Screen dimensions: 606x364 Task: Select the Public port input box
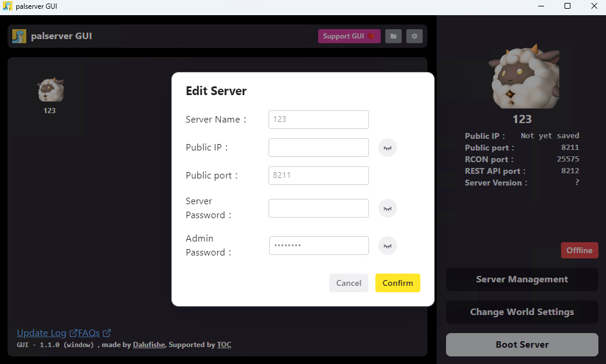pos(318,176)
